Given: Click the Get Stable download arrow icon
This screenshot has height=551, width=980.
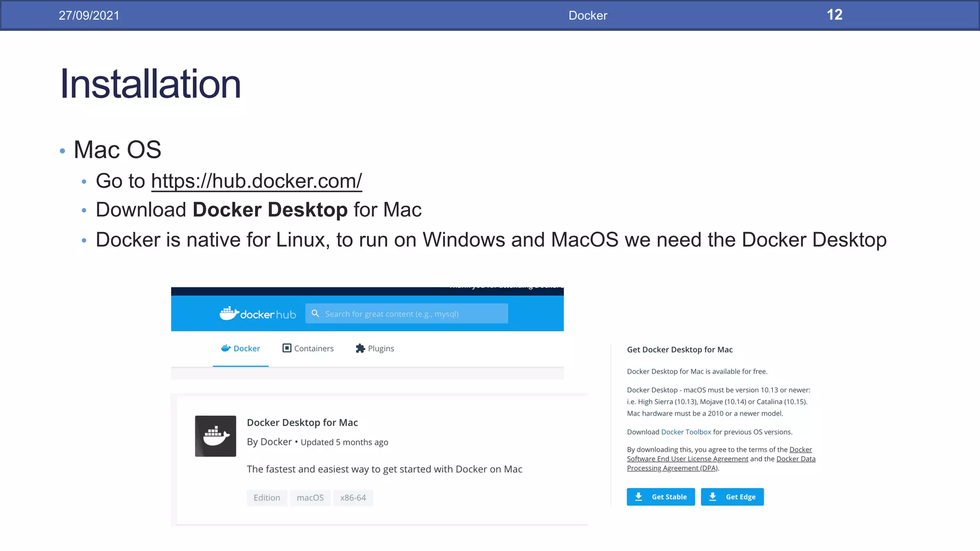Looking at the screenshot, I should (638, 497).
